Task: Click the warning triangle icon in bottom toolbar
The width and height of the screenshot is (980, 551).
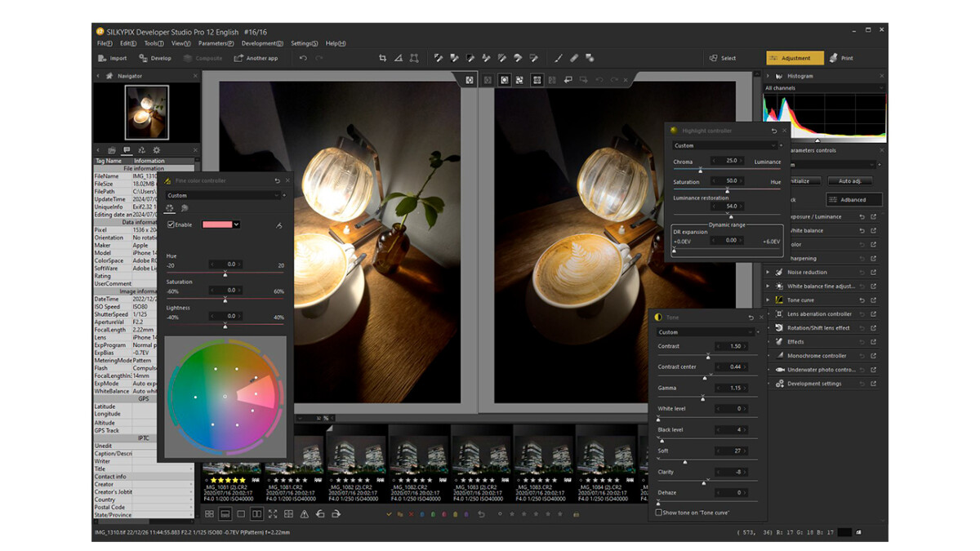Action: coord(304,514)
